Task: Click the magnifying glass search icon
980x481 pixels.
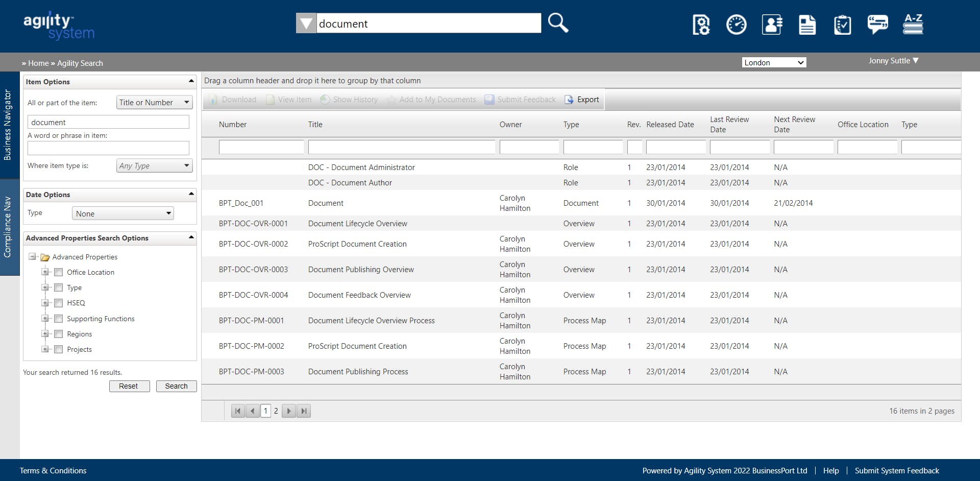Action: [558, 23]
